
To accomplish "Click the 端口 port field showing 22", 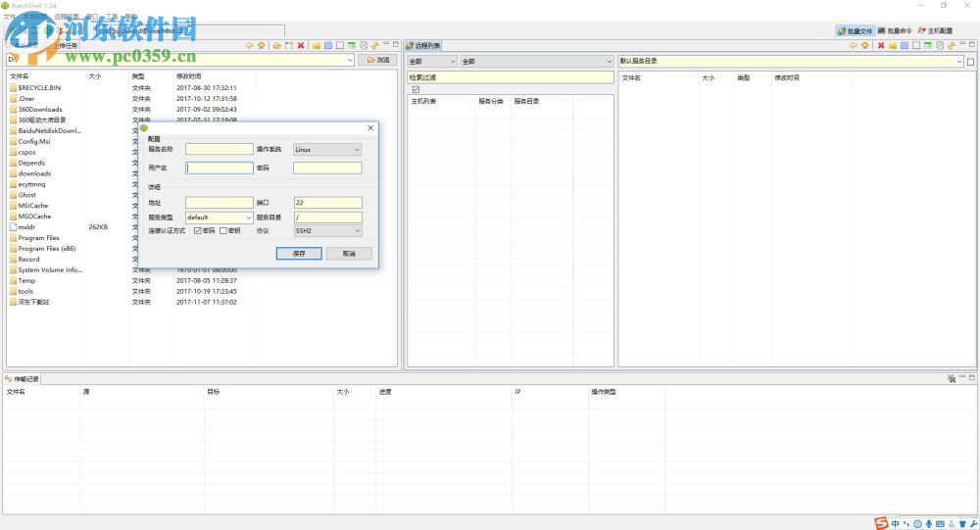I will coord(327,203).
